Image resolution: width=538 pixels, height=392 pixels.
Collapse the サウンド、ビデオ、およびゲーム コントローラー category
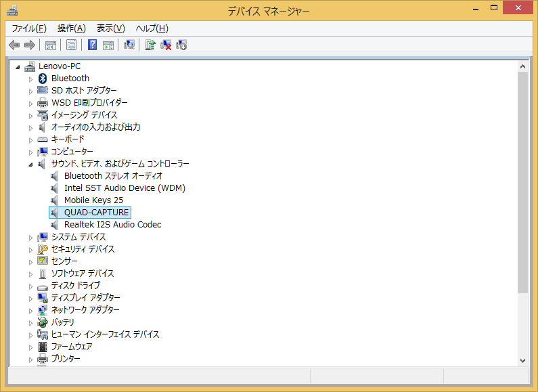click(31, 165)
